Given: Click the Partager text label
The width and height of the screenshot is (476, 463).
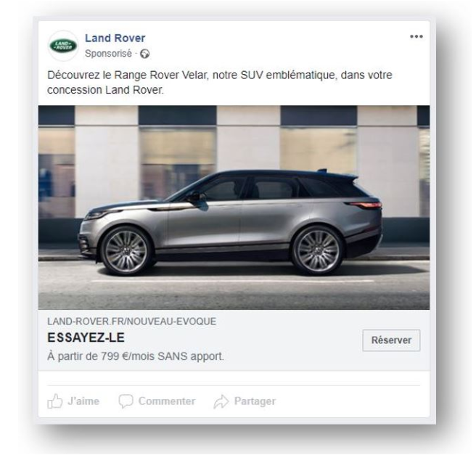Looking at the screenshot, I should coord(255,401).
